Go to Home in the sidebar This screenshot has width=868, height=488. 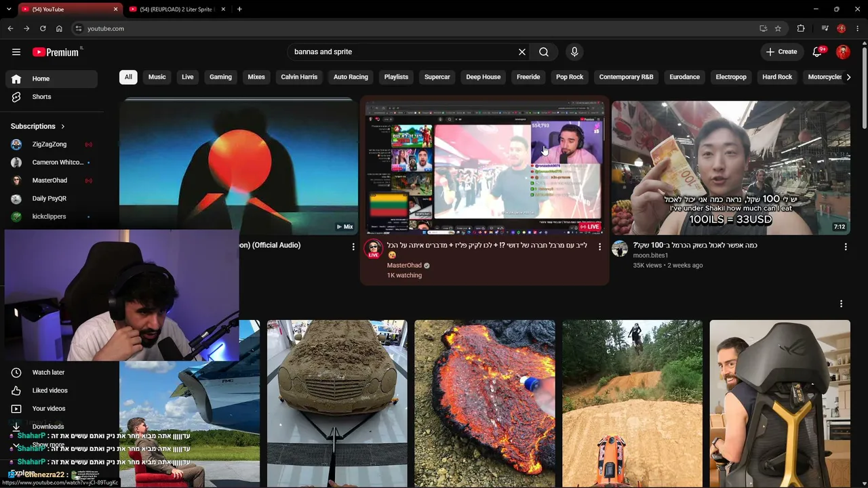point(52,79)
